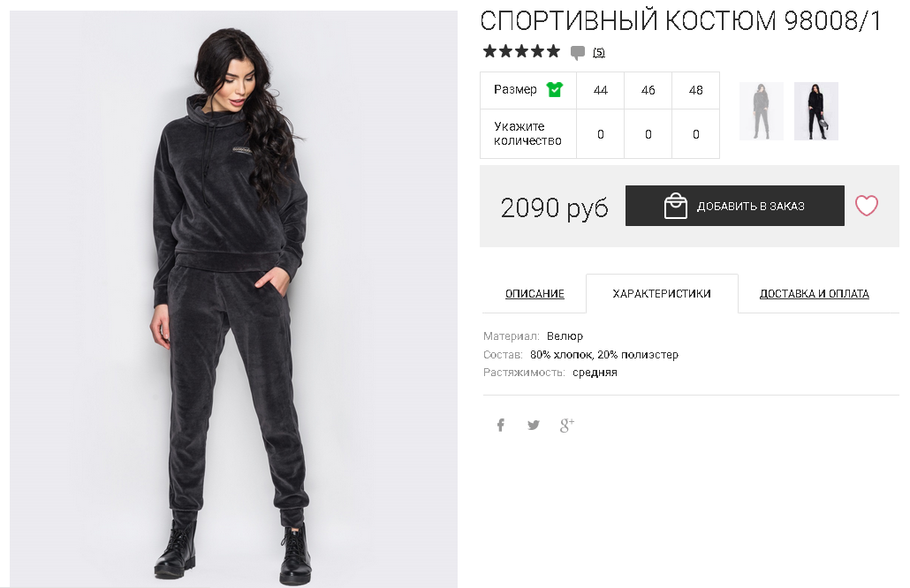Open the green size guide shirt icon
Image resolution: width=910 pixels, height=588 pixels.
(x=555, y=89)
